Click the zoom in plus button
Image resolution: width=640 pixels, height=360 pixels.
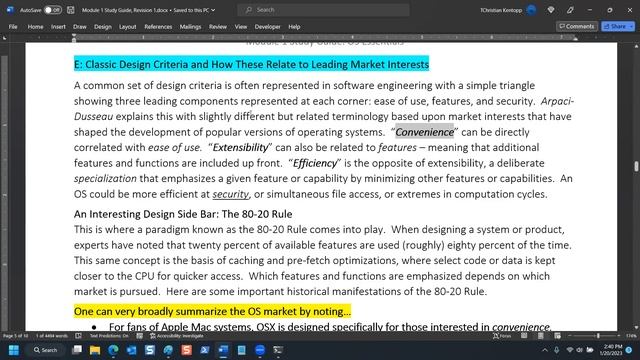619,336
